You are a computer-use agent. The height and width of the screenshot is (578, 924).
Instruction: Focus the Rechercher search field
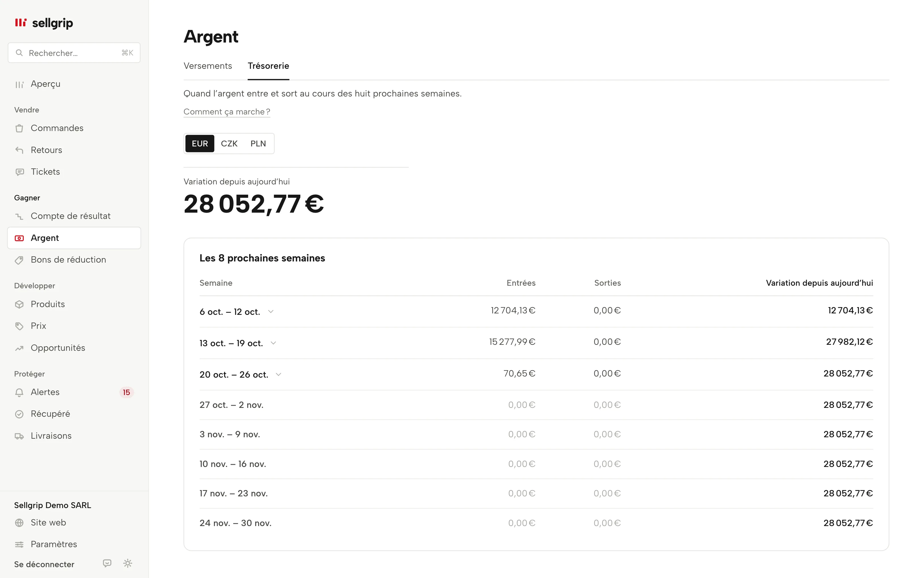[x=74, y=53]
